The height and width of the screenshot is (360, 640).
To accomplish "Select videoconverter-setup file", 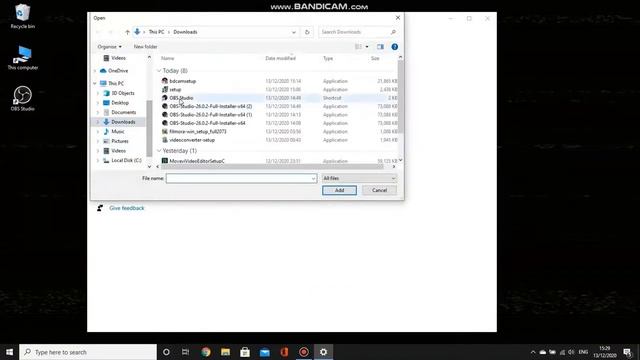I will tap(192, 140).
